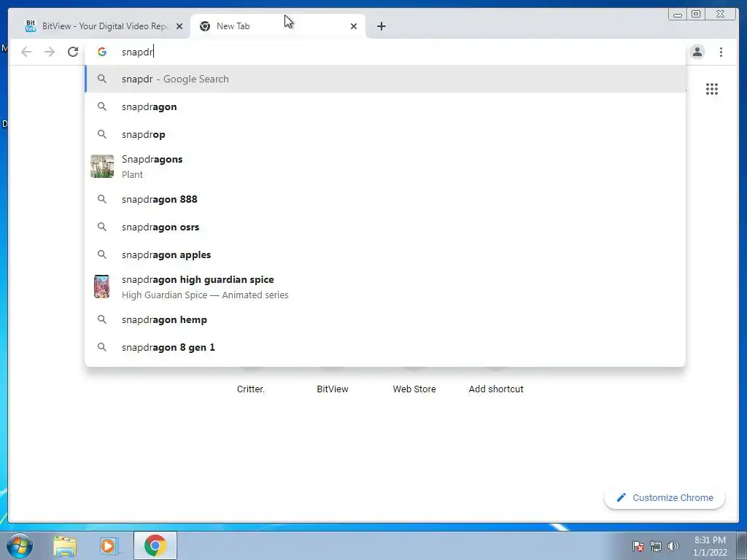Click search icon beside 'snapdrop'
The width and height of the screenshot is (747, 560).
102,134
